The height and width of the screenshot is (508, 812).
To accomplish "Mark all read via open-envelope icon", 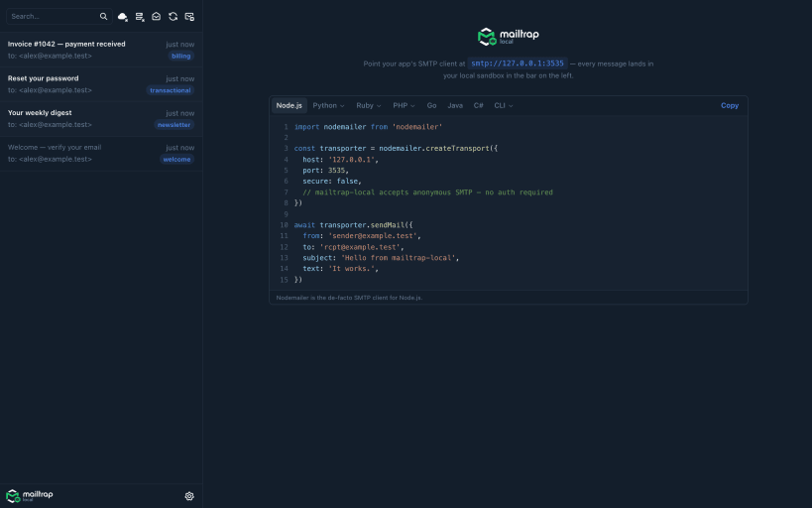I will tap(156, 17).
